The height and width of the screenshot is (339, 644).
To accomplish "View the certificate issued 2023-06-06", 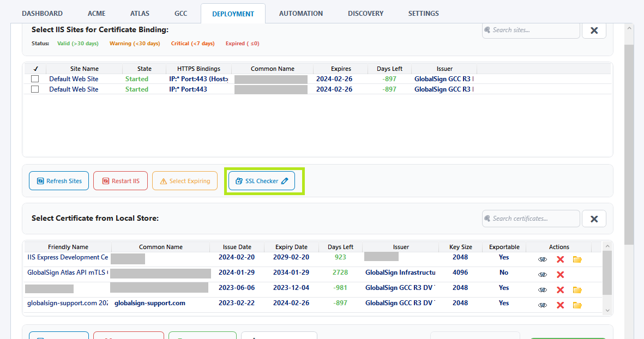I will [542, 290].
